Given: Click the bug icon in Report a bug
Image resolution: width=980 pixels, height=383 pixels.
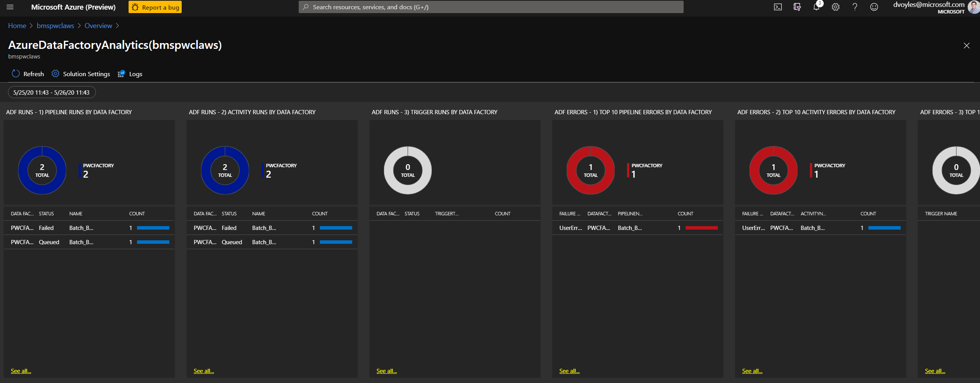Looking at the screenshot, I should (135, 7).
